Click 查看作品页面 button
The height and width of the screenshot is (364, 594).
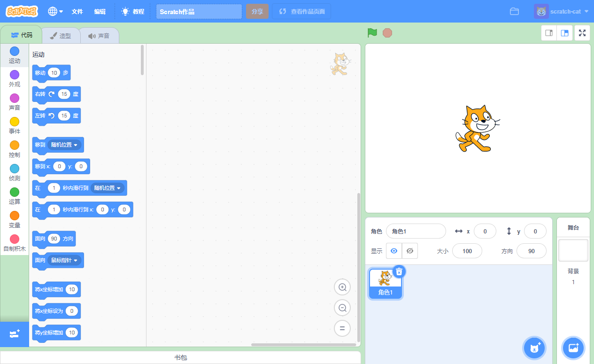coord(301,12)
